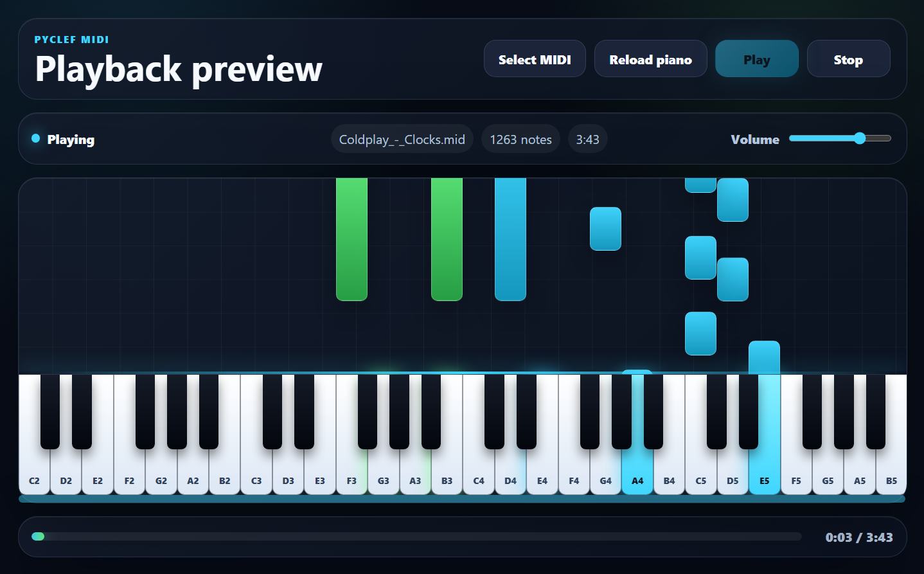Image resolution: width=924 pixels, height=574 pixels.
Task: Click the 3:43 duration chip
Action: [587, 139]
